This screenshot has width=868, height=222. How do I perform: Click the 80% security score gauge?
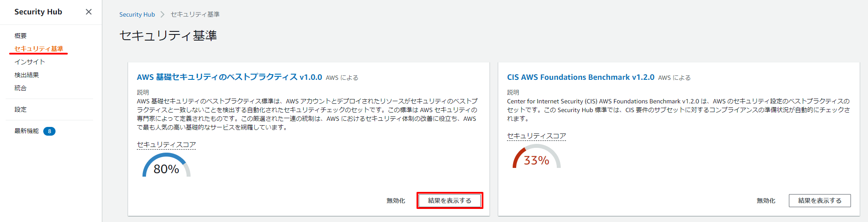pyautogui.click(x=167, y=166)
